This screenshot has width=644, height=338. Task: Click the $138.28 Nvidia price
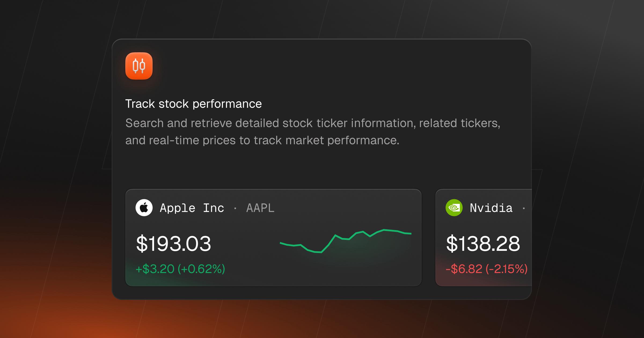483,244
